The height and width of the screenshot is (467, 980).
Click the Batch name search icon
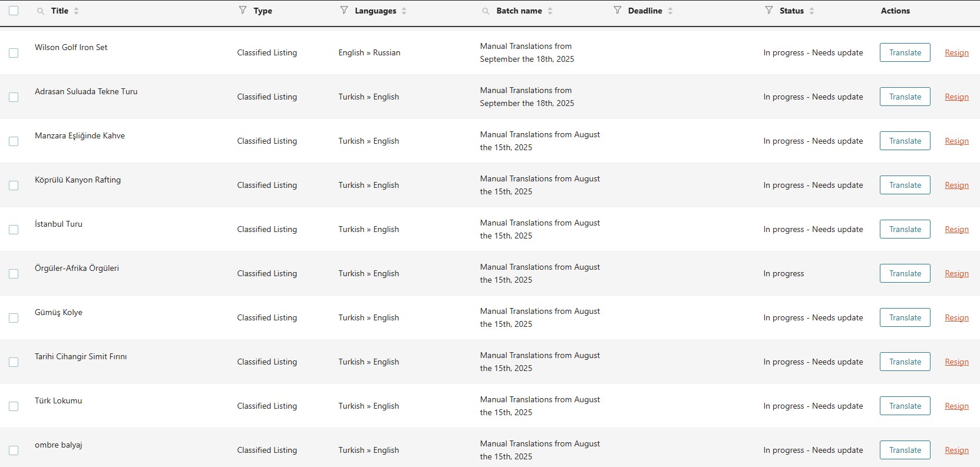click(486, 11)
